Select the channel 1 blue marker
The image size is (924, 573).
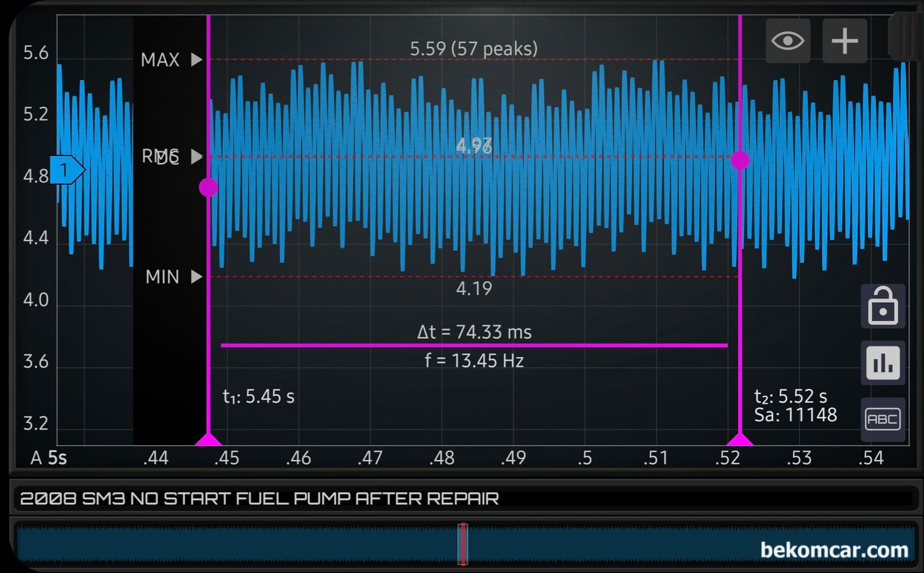(66, 170)
